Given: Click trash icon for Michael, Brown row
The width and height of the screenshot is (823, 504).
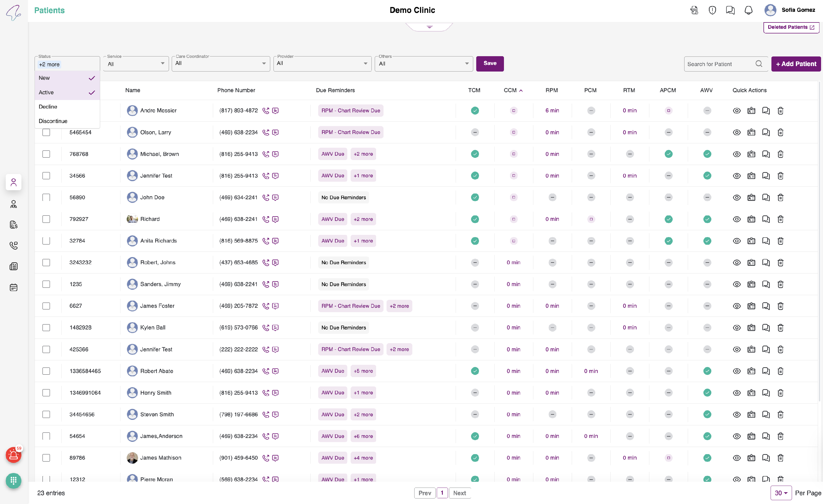Looking at the screenshot, I should (780, 154).
